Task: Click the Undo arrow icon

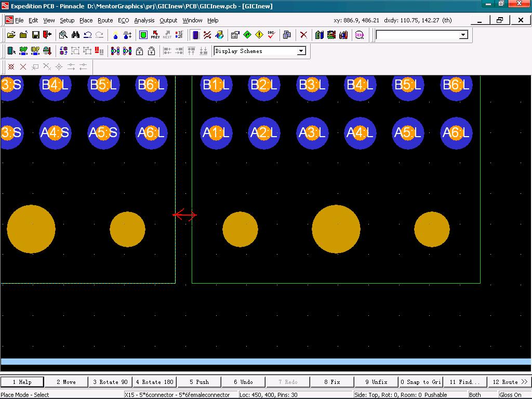Action: click(87, 35)
